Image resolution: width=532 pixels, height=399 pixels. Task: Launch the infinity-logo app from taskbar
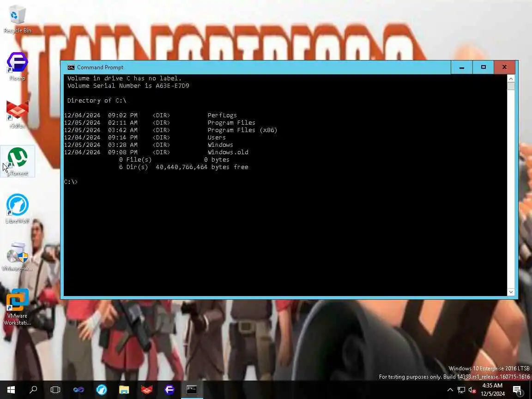tap(79, 390)
